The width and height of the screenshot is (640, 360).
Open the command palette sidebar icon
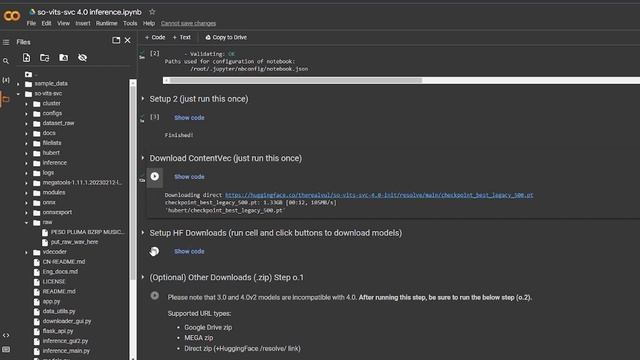pos(6,349)
